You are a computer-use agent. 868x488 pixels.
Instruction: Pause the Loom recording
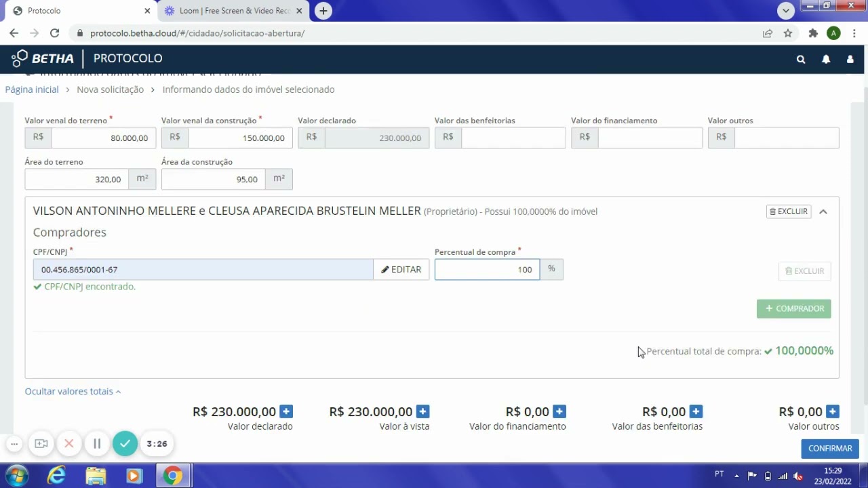pos(97,444)
